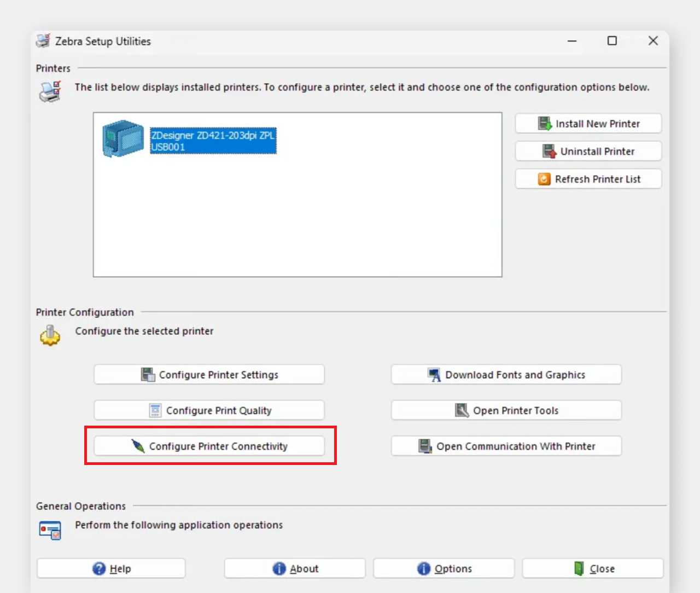Click the Zebra Setup Utilities title bar icon
This screenshot has width=700, height=593.
[x=43, y=41]
